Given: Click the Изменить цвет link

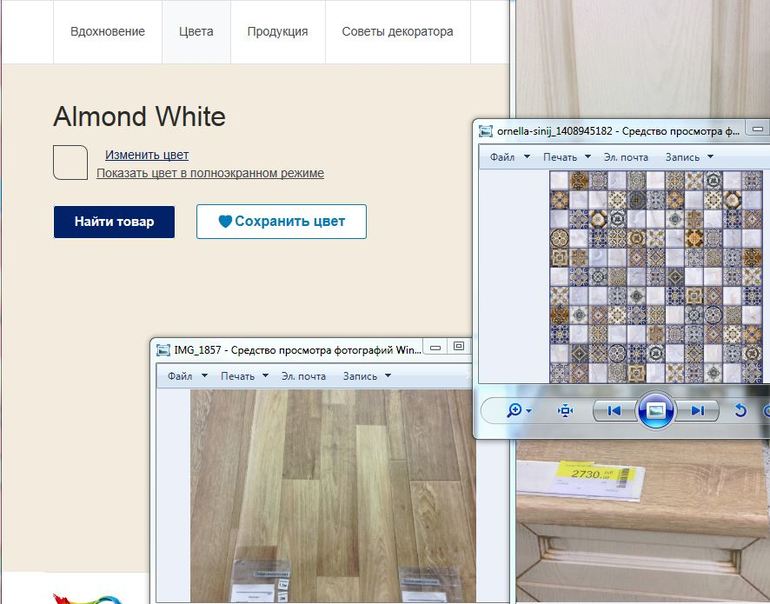Looking at the screenshot, I should tap(147, 155).
